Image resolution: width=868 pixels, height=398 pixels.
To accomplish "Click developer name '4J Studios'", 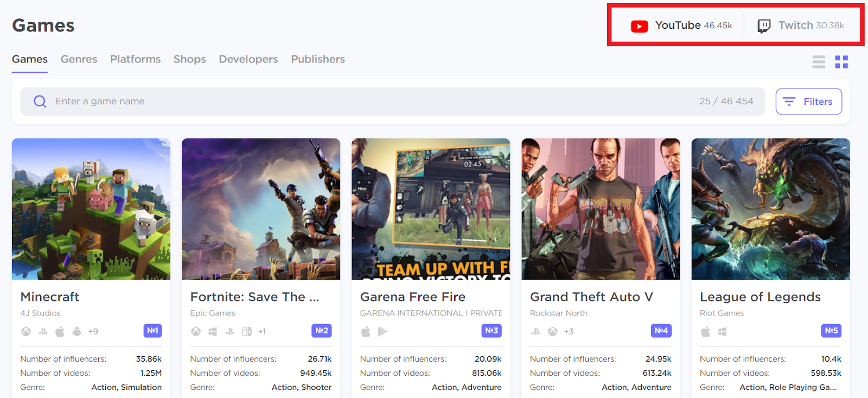I will point(40,313).
